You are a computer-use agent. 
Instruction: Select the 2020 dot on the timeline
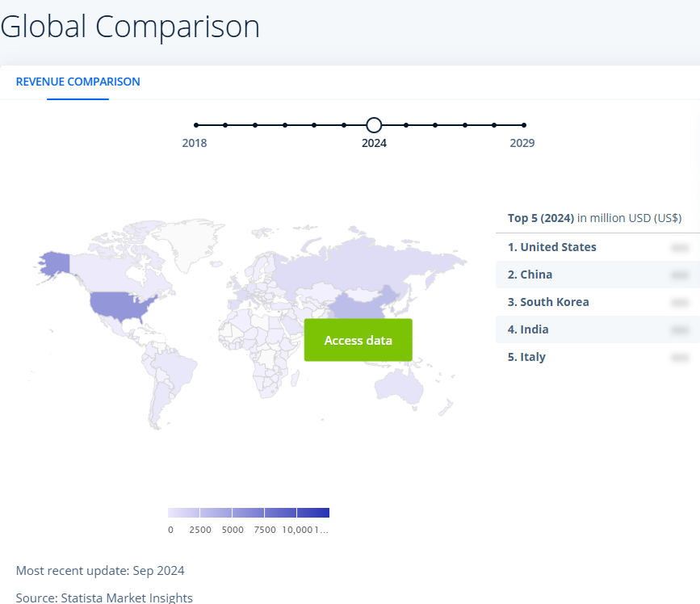click(x=255, y=125)
